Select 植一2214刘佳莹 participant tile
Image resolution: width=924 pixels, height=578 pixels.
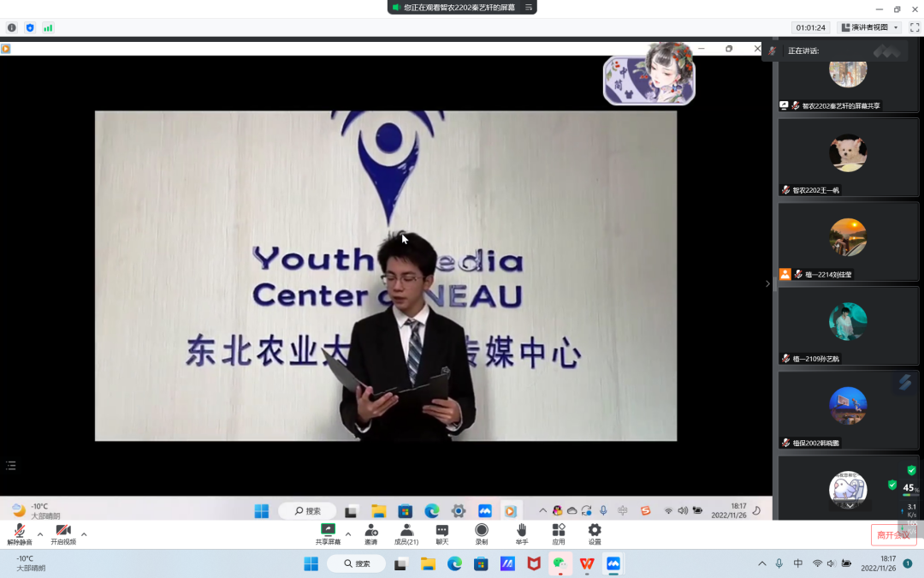coord(848,241)
